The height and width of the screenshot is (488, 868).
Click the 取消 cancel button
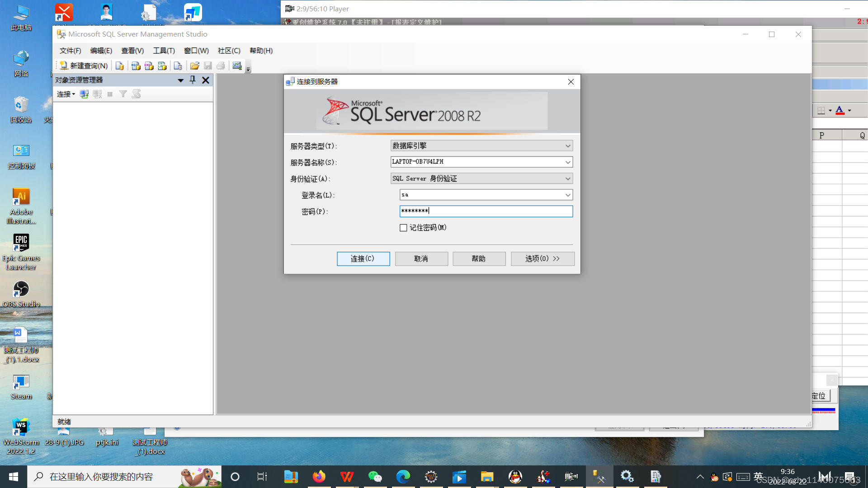coord(421,258)
